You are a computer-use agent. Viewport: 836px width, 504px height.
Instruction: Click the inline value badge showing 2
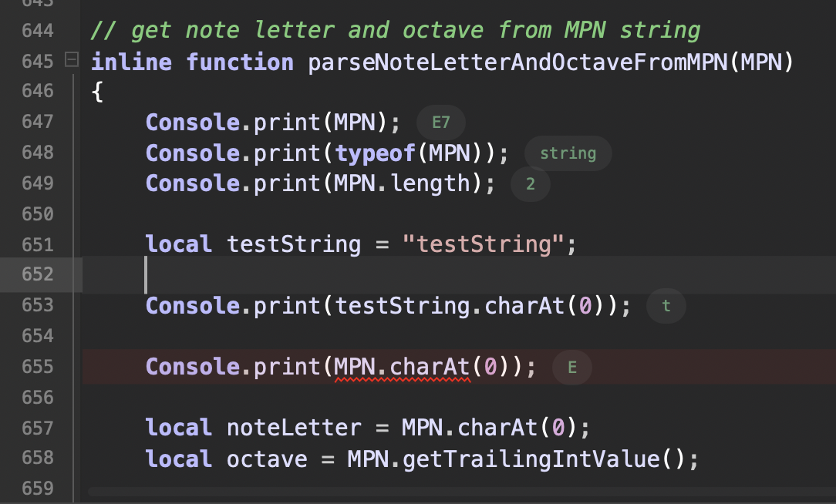pos(530,184)
